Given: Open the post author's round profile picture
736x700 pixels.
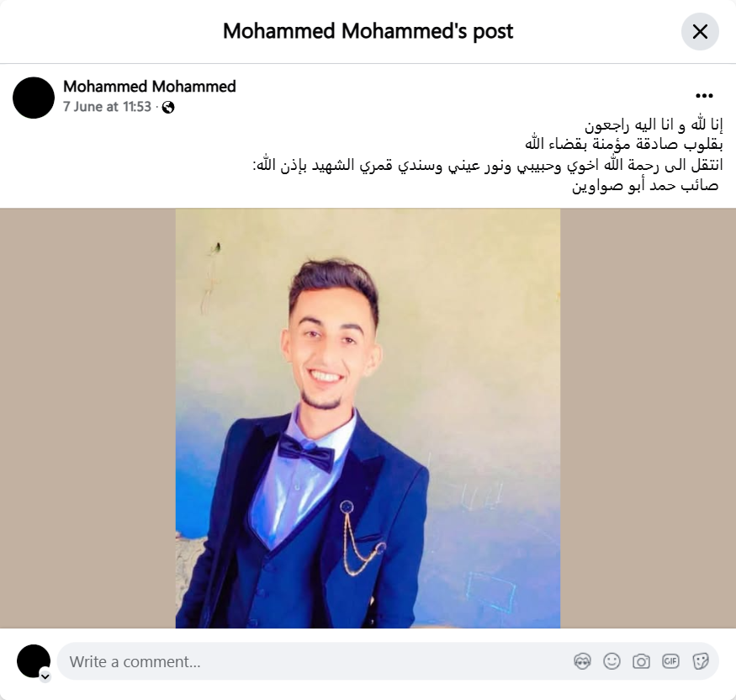Looking at the screenshot, I should point(34,98).
